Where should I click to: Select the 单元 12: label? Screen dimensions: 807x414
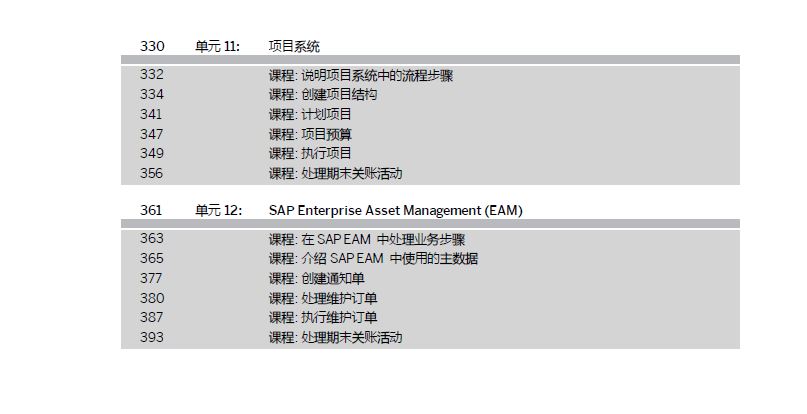tap(218, 211)
